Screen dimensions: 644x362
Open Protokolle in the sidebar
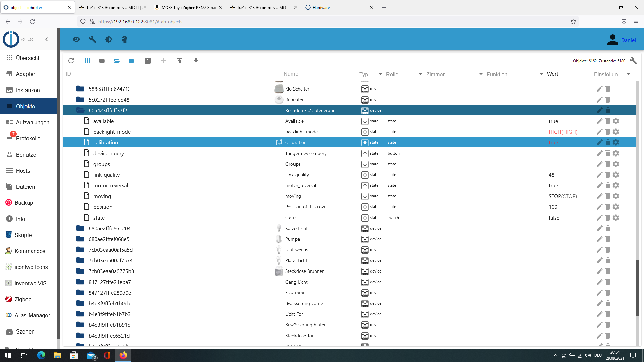[29, 138]
